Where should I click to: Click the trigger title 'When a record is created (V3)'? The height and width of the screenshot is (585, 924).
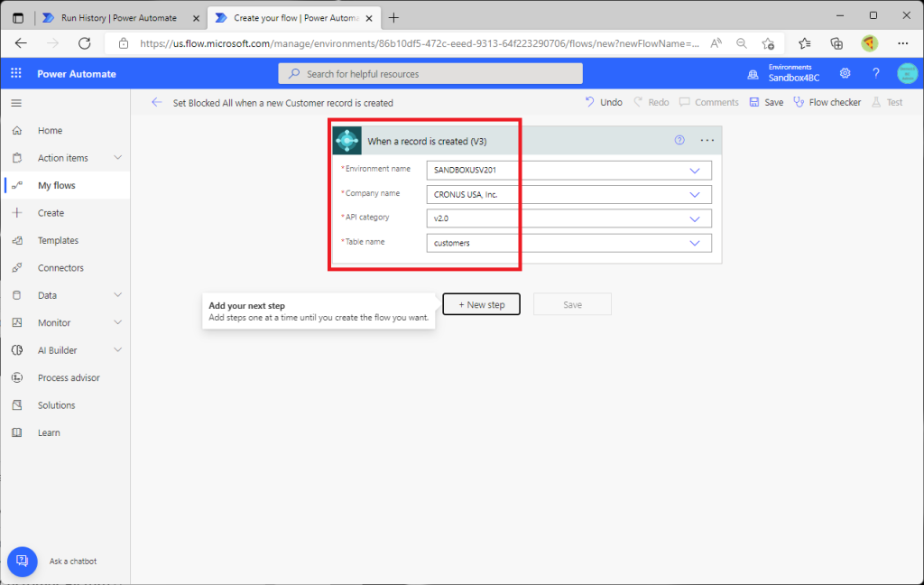[427, 141]
